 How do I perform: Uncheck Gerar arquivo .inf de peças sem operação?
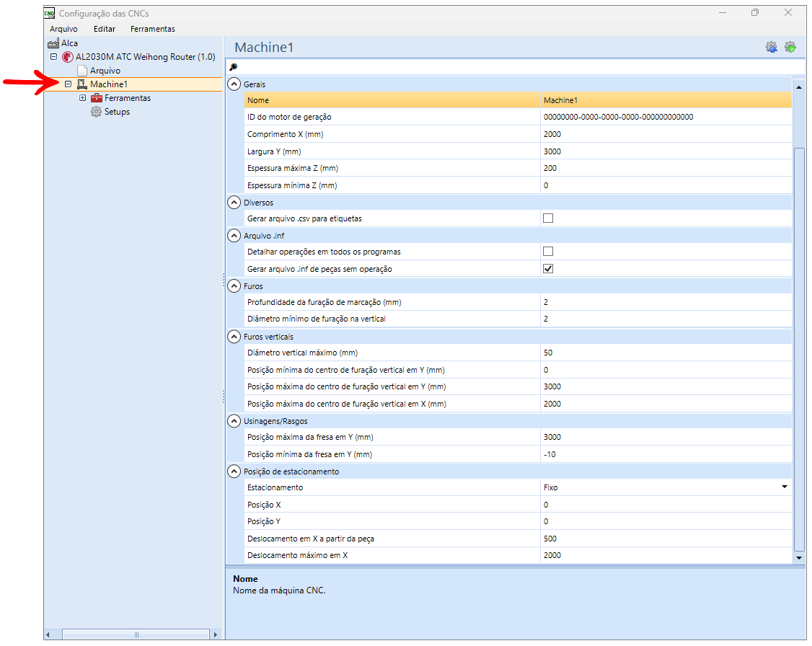point(548,269)
